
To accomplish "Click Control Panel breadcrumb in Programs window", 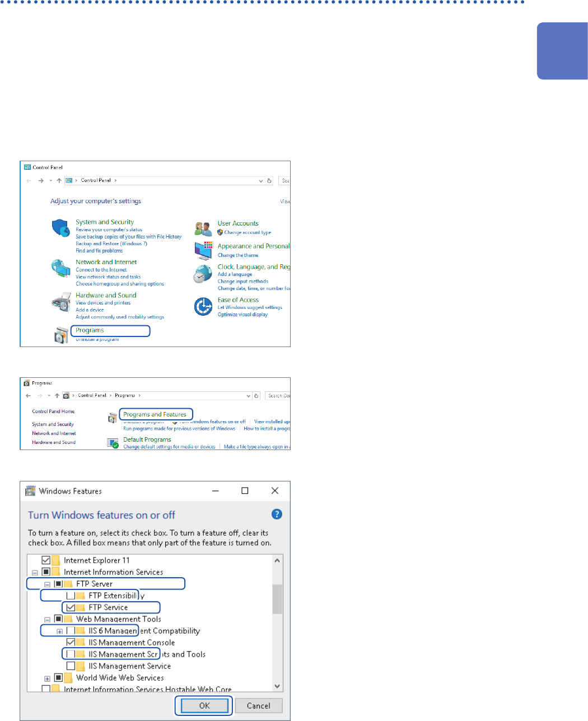I will point(92,395).
